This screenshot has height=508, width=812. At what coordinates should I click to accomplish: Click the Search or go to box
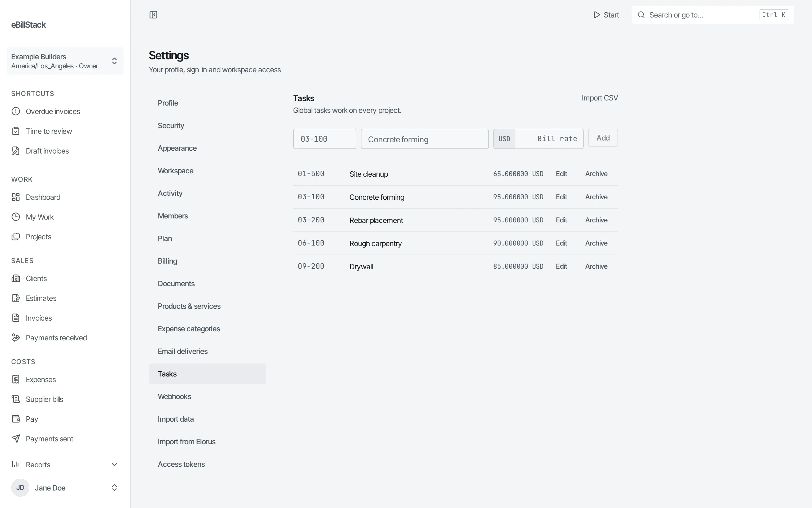[x=712, y=15]
